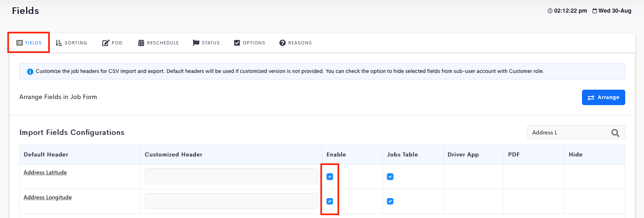Screen dimensions: 644x218
Task: Switch to the Sorting tab
Action: pos(71,43)
